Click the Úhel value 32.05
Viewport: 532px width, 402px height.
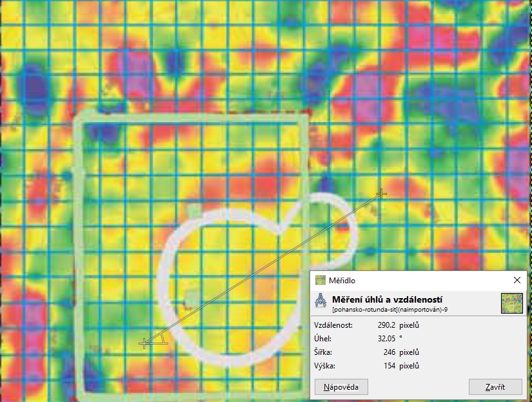click(x=388, y=339)
